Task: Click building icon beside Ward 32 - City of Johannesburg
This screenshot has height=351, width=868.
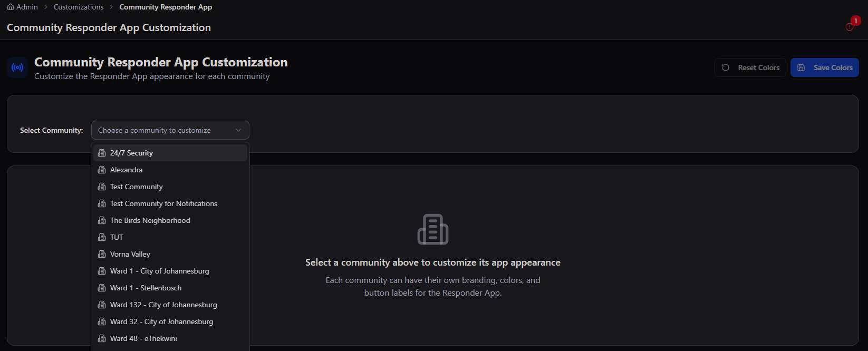Action: [x=102, y=321]
